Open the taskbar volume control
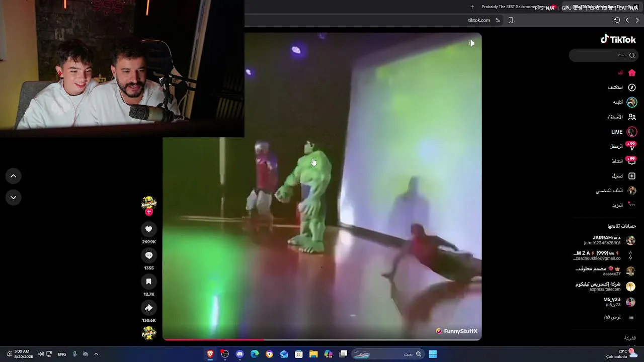 (x=41, y=354)
